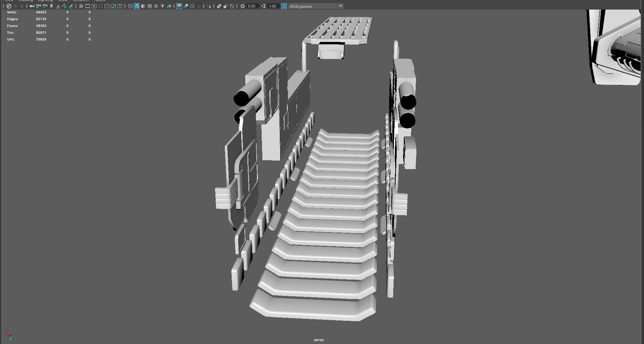
Task: Click the Use Default Material icon
Action: 143,6
